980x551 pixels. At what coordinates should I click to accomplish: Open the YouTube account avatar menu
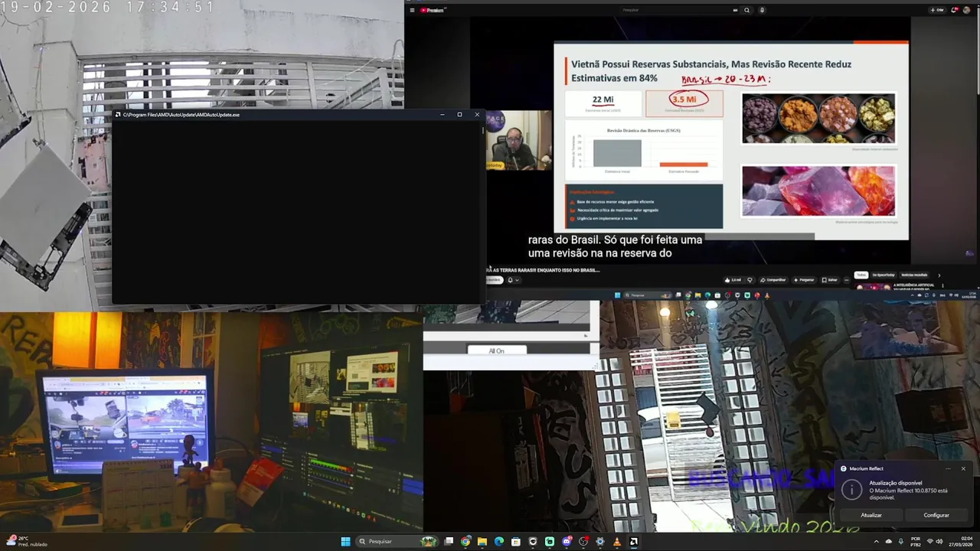pyautogui.click(x=967, y=10)
